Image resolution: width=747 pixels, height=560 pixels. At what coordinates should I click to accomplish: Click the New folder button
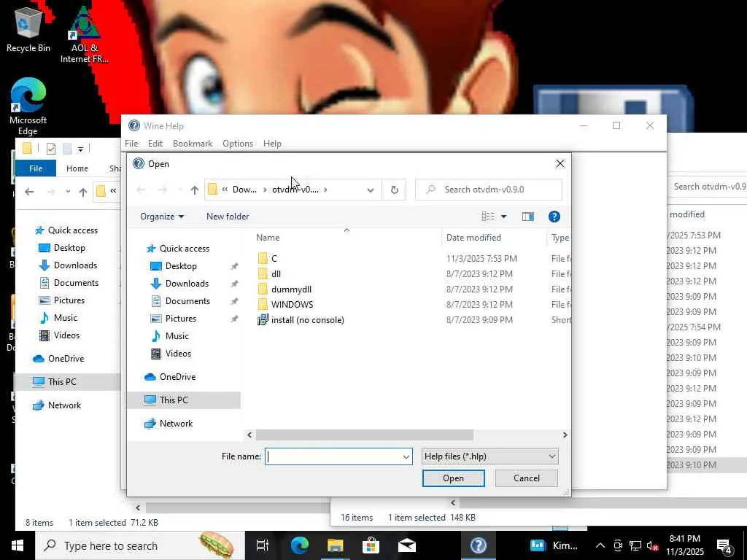[x=228, y=217]
